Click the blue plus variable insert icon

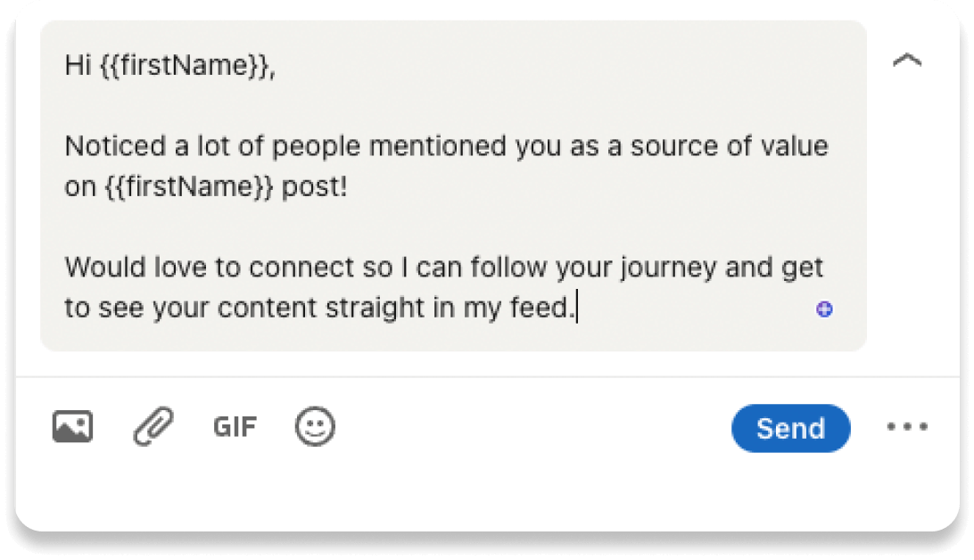click(824, 308)
